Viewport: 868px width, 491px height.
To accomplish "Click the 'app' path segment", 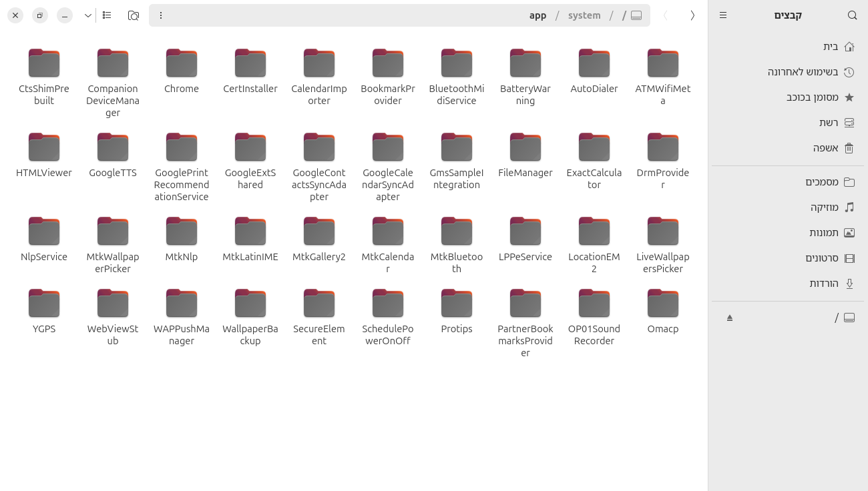I will [538, 15].
